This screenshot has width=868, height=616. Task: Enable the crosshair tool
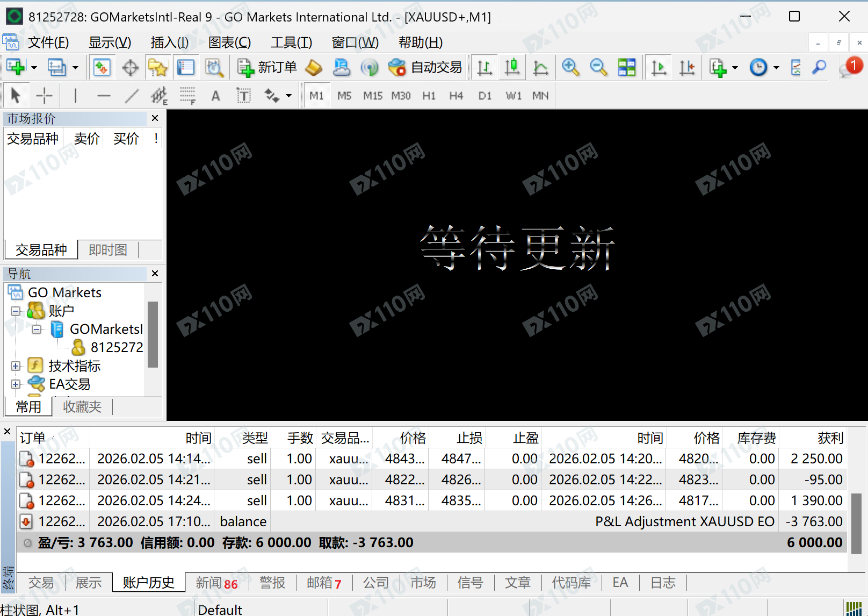pyautogui.click(x=45, y=95)
